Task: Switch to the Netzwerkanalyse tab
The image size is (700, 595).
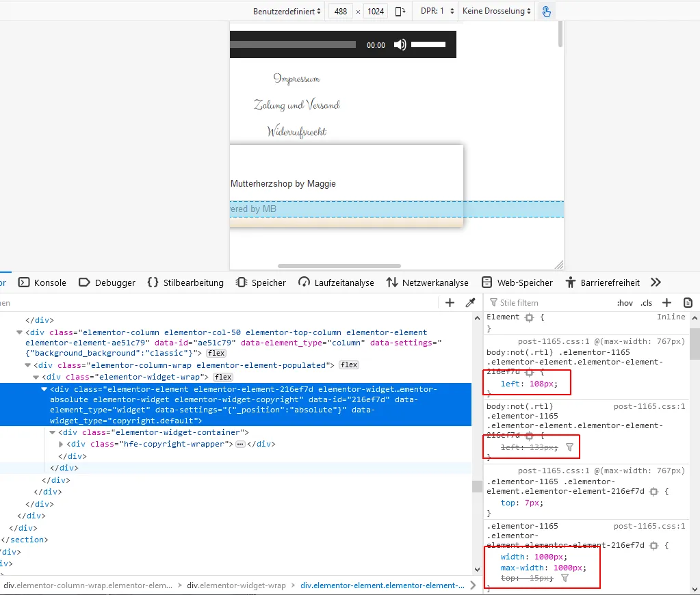Action: 427,282
